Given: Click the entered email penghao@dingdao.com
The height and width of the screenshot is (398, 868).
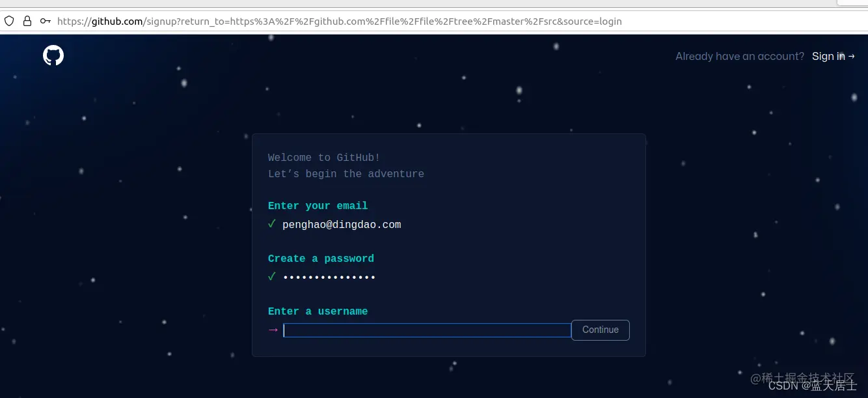Looking at the screenshot, I should 342,225.
